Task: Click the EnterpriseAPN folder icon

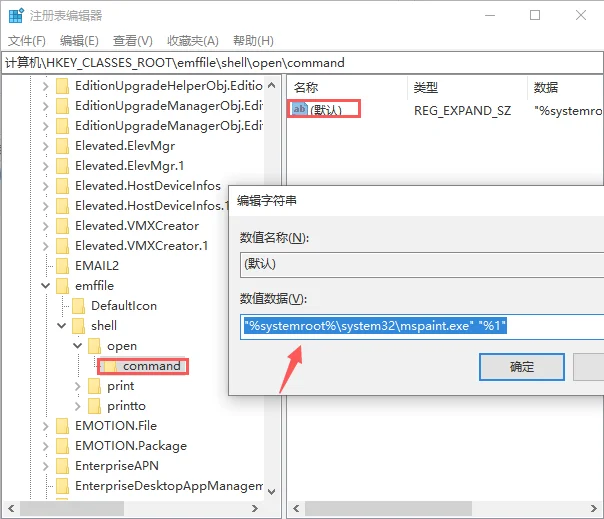Action: coord(62,466)
